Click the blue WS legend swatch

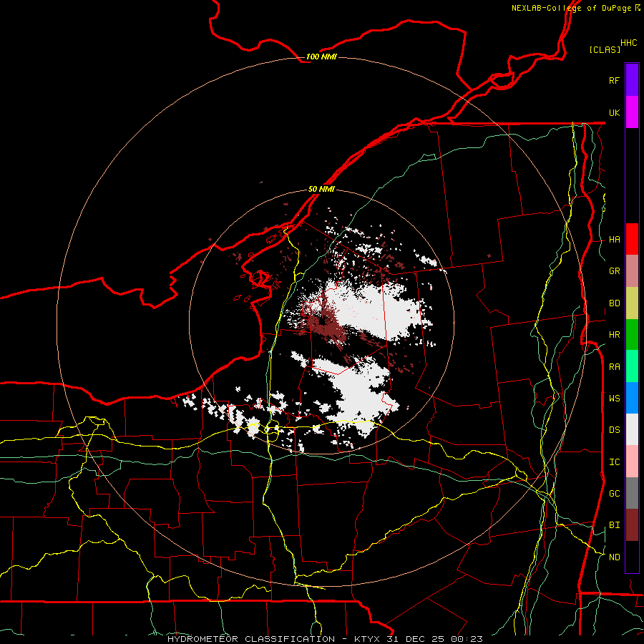tap(632, 398)
